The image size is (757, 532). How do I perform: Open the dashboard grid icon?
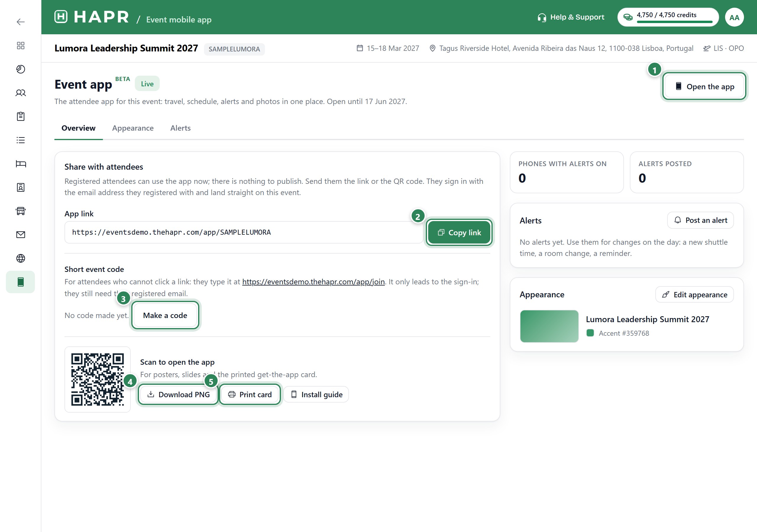coord(20,46)
